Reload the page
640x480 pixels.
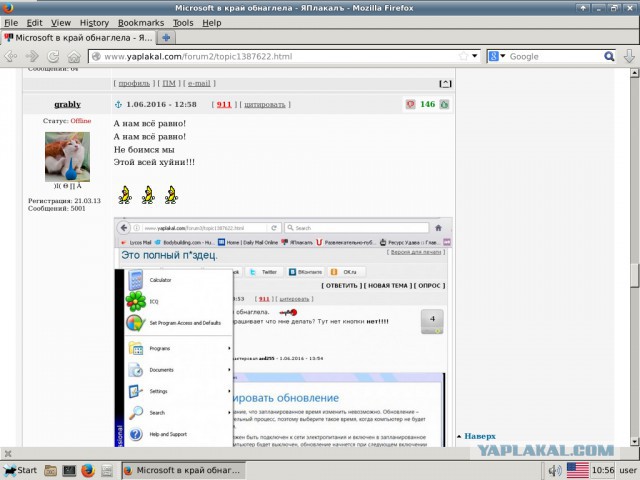click(53, 56)
